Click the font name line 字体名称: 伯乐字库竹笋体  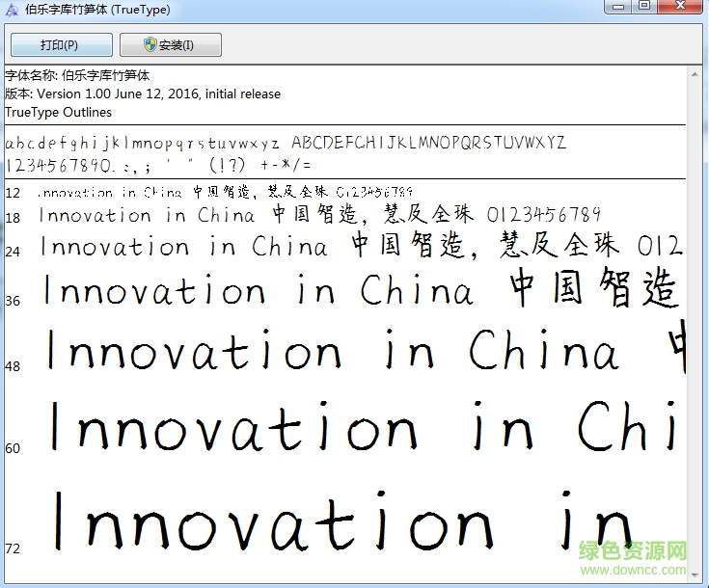77,75
